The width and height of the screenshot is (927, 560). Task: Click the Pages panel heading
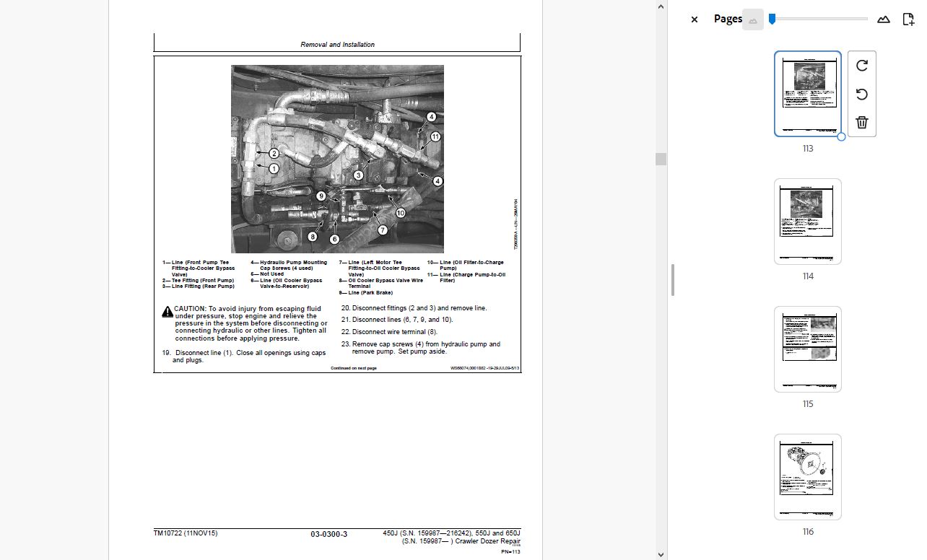point(728,19)
